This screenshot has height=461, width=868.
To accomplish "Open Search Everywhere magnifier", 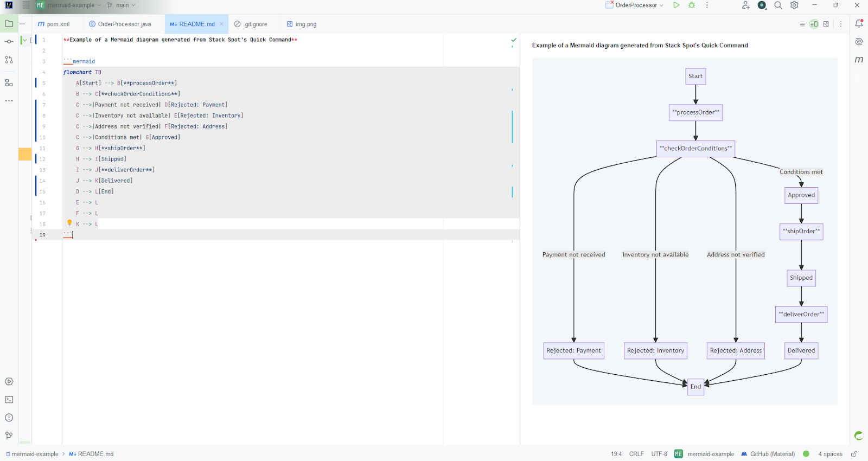I will click(778, 5).
